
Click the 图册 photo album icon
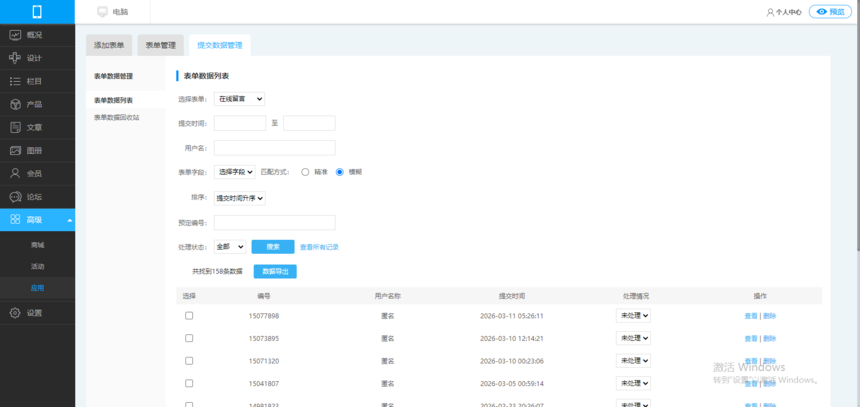[x=15, y=150]
